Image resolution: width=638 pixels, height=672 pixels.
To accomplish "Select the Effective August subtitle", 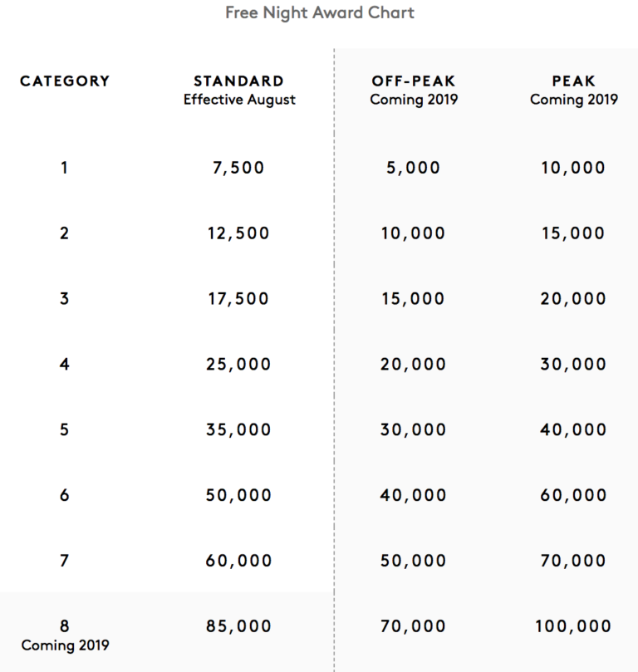I will point(239,100).
